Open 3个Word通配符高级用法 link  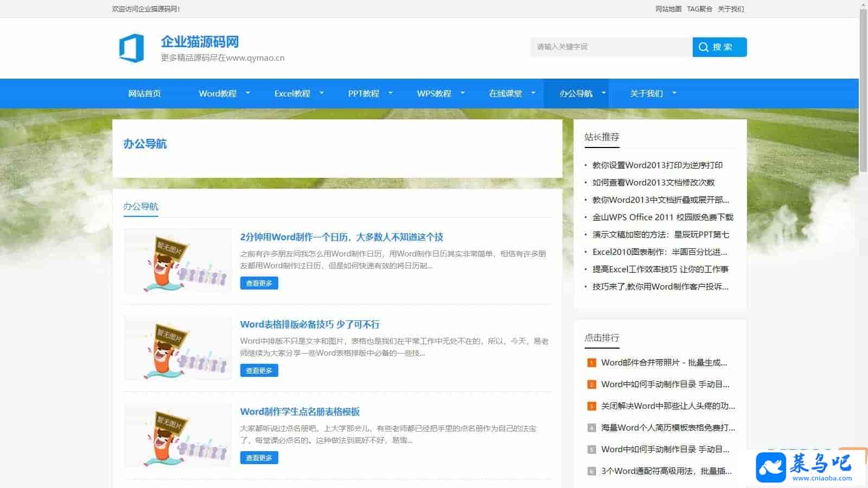[x=666, y=471]
